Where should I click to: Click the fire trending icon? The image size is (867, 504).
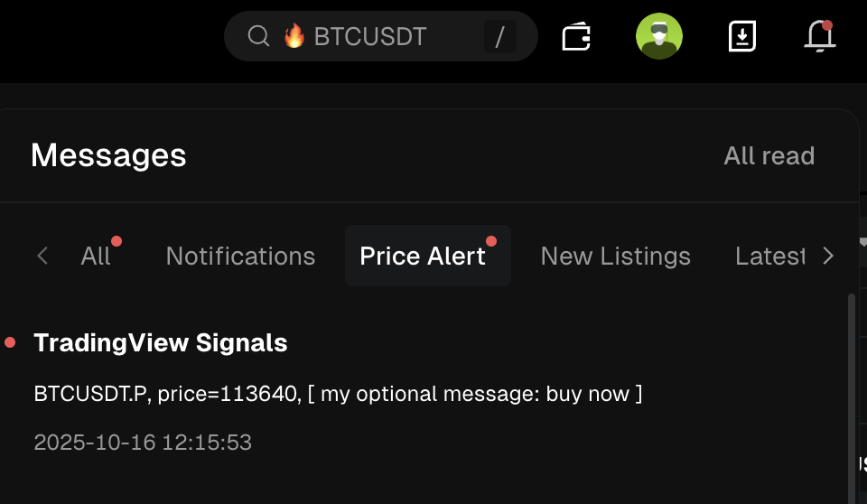click(x=294, y=36)
